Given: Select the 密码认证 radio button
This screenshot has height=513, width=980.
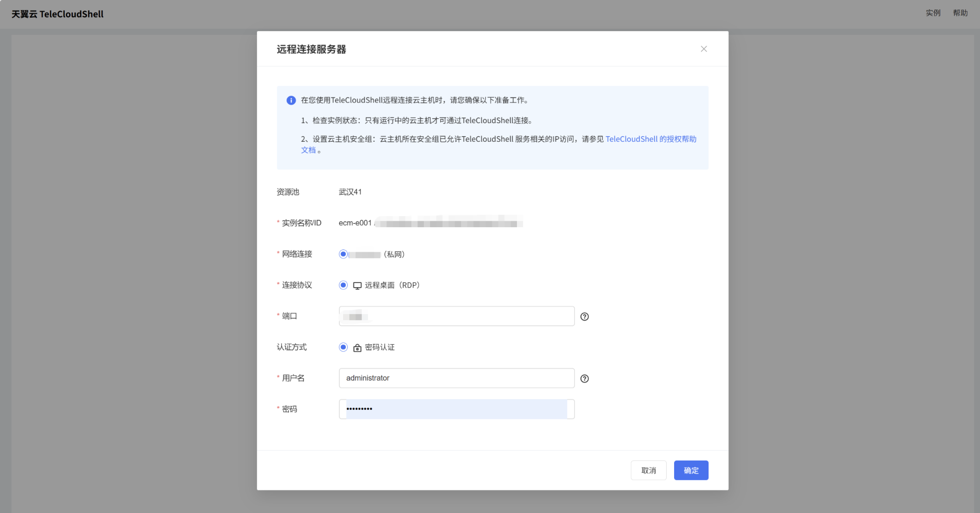Looking at the screenshot, I should point(343,348).
